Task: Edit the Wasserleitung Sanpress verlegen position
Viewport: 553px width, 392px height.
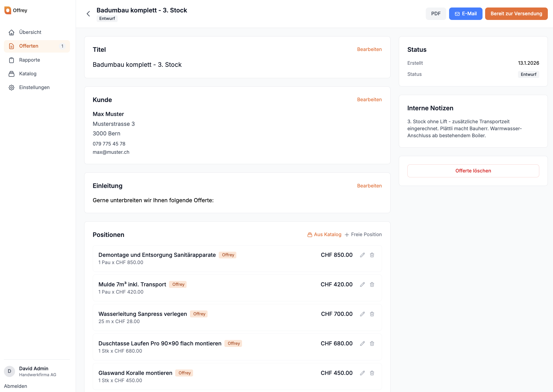Action: pyautogui.click(x=362, y=314)
